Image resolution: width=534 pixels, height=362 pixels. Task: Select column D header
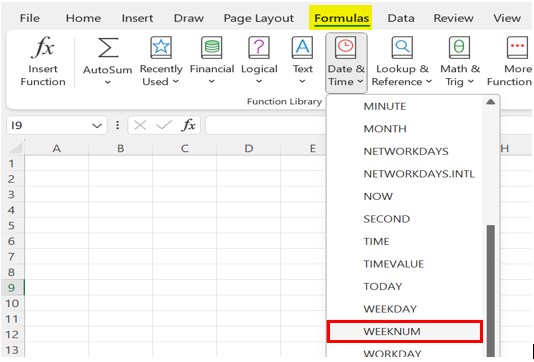click(x=248, y=148)
